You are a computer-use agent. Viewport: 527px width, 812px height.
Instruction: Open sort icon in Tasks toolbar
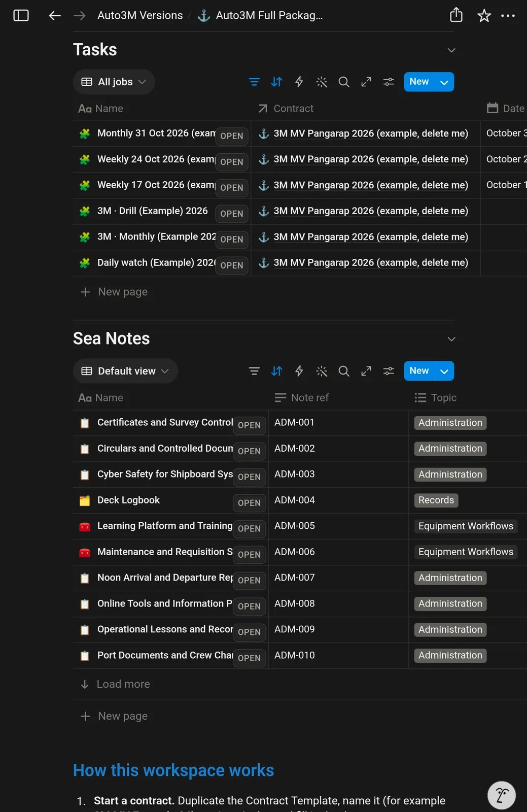pos(276,82)
